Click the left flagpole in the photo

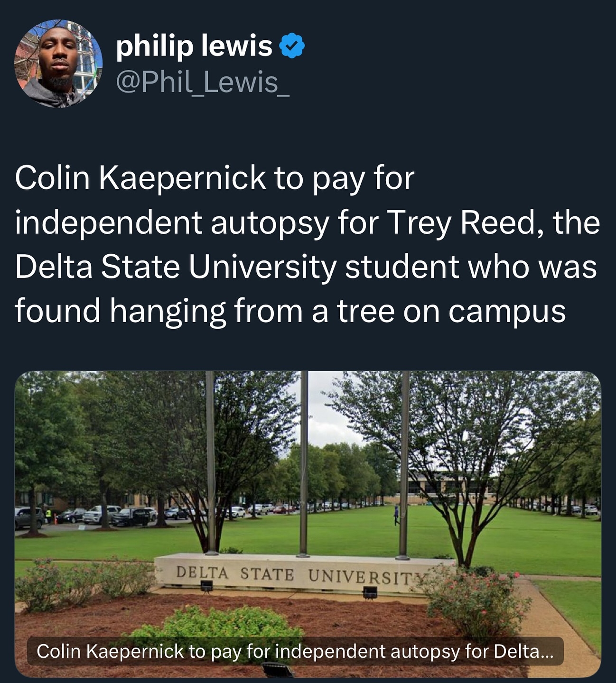pos(210,463)
